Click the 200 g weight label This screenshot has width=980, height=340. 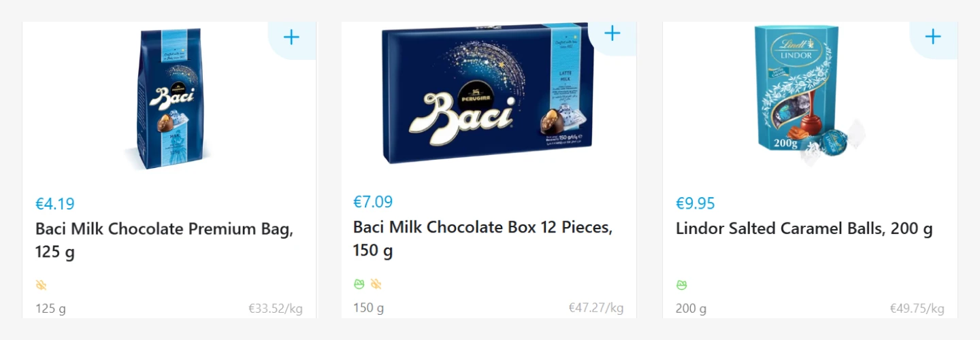(691, 309)
